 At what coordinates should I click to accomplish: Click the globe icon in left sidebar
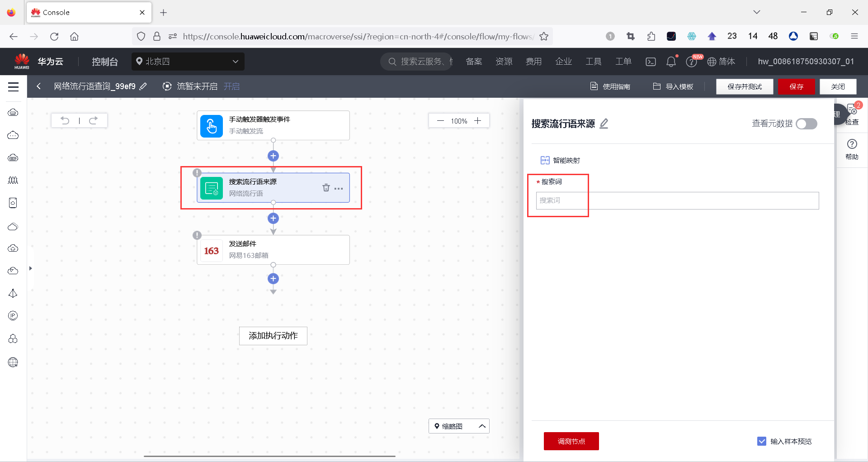coord(13,362)
